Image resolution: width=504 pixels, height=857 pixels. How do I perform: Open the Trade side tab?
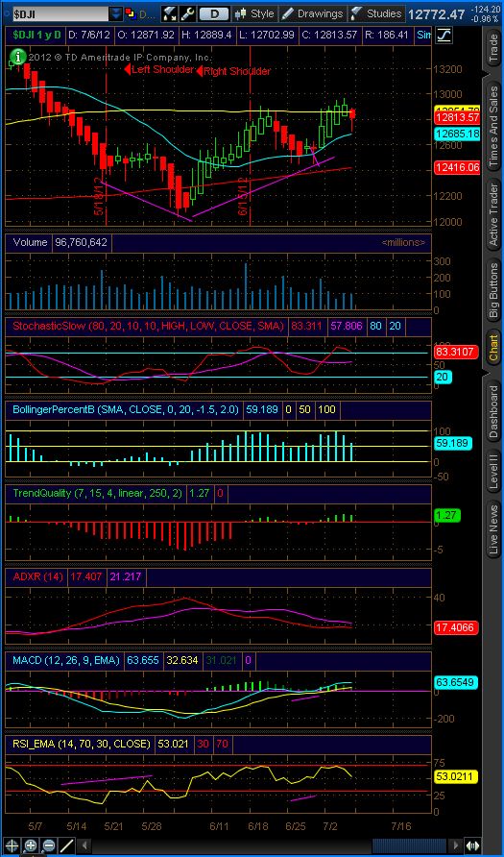click(493, 49)
